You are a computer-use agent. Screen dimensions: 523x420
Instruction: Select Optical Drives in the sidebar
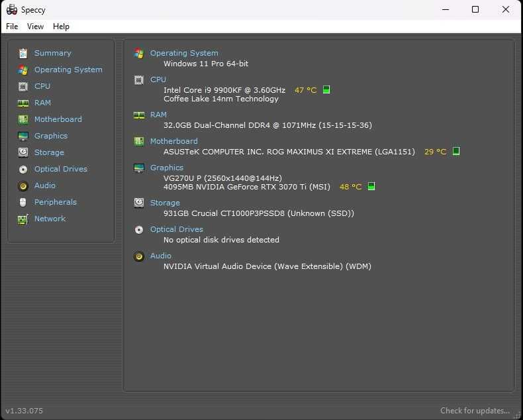61,169
